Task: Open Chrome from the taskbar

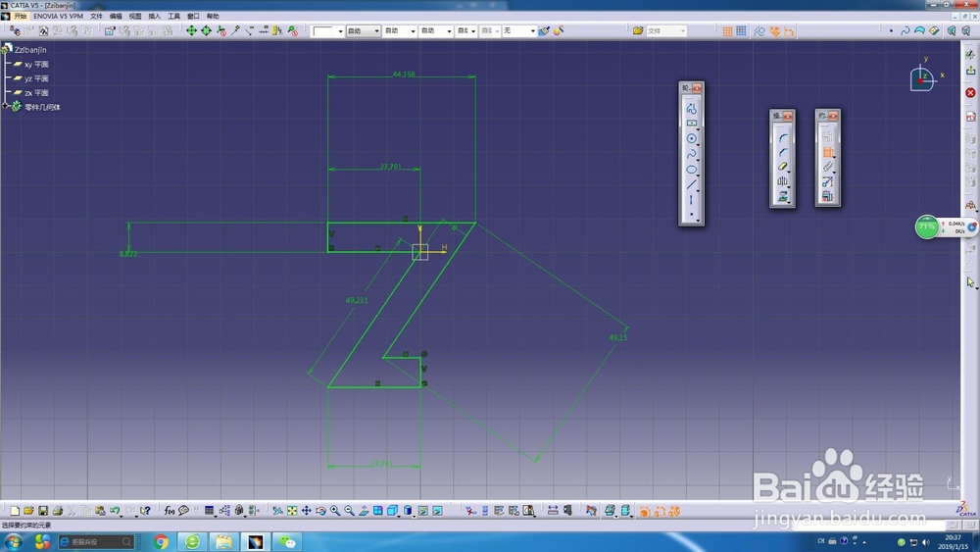Action: [161, 541]
